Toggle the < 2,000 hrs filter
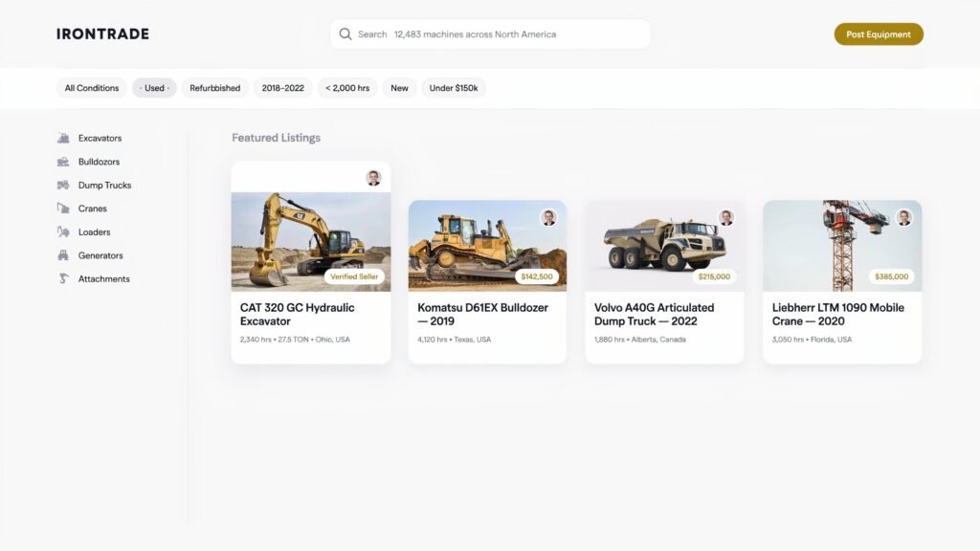The width and height of the screenshot is (980, 551). 347,88
